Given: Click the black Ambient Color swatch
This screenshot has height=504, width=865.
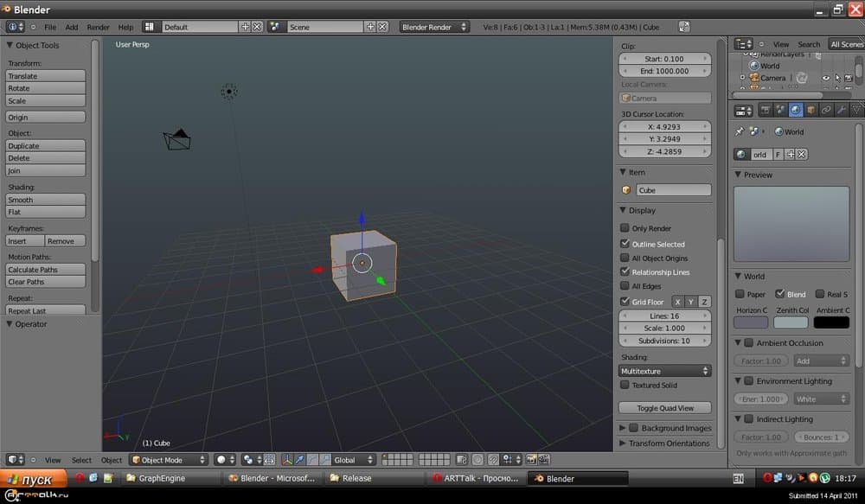Looking at the screenshot, I should pyautogui.click(x=831, y=322).
